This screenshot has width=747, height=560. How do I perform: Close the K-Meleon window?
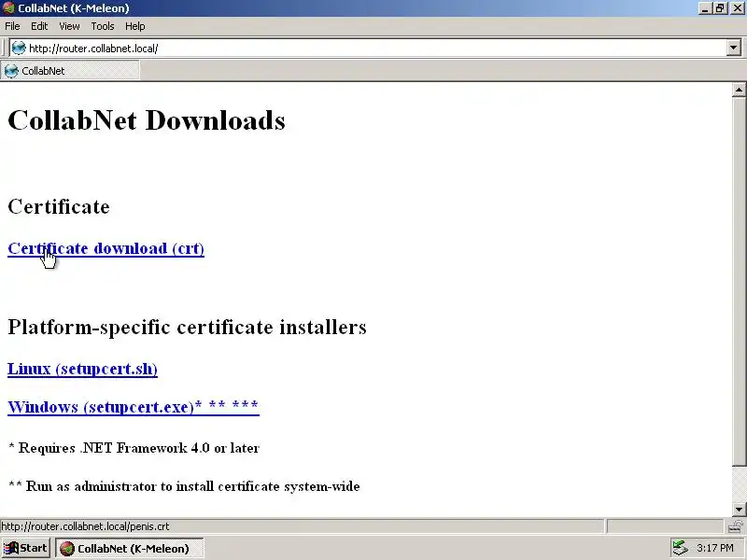pos(737,8)
